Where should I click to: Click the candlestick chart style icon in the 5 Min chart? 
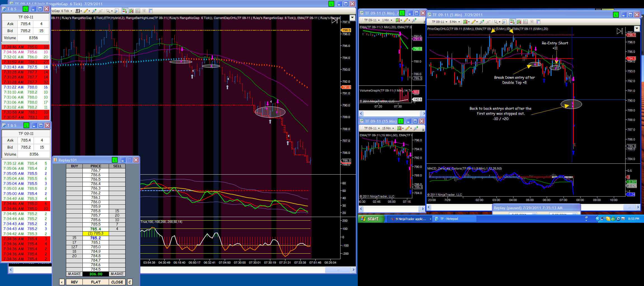click(465, 22)
